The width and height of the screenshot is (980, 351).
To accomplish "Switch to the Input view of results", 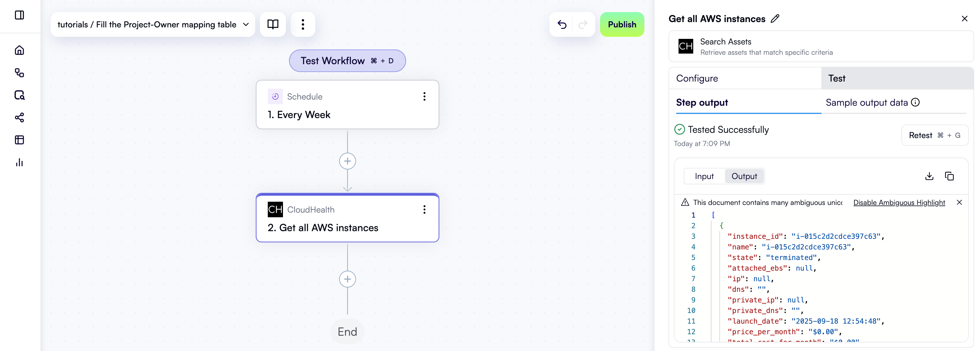I will click(704, 176).
